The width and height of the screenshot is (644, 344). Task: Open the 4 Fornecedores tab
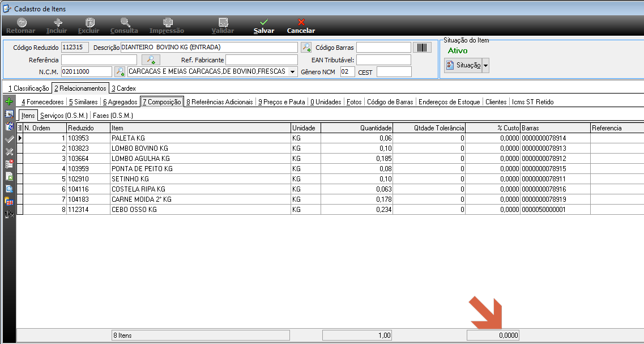coord(42,102)
